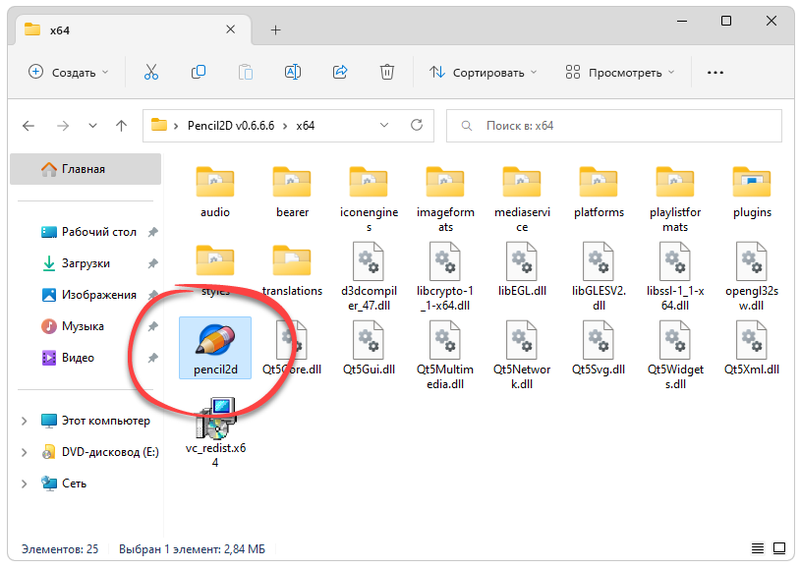Select the libcrypto-1_1-x64.dll file

pyautogui.click(x=445, y=277)
